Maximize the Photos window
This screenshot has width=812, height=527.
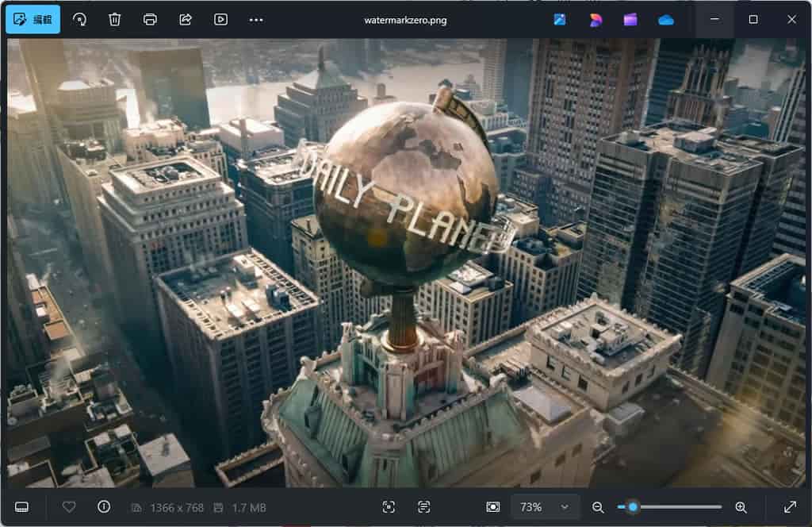[753, 19]
